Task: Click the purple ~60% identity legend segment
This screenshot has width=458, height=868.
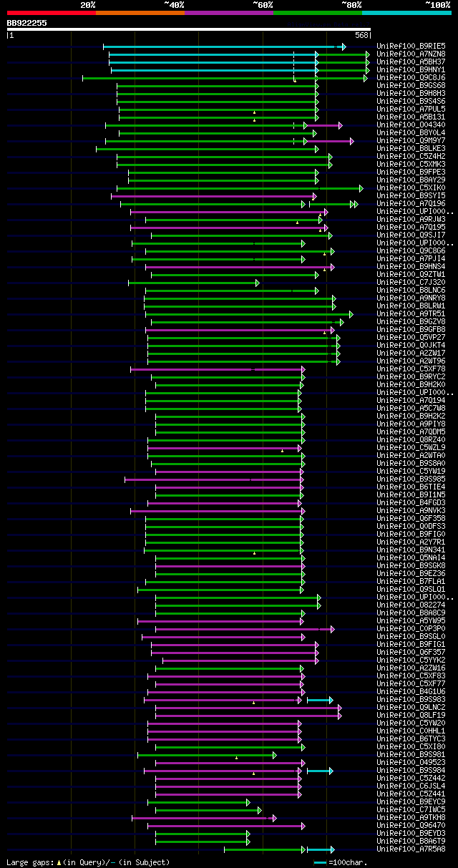Action: click(229, 13)
